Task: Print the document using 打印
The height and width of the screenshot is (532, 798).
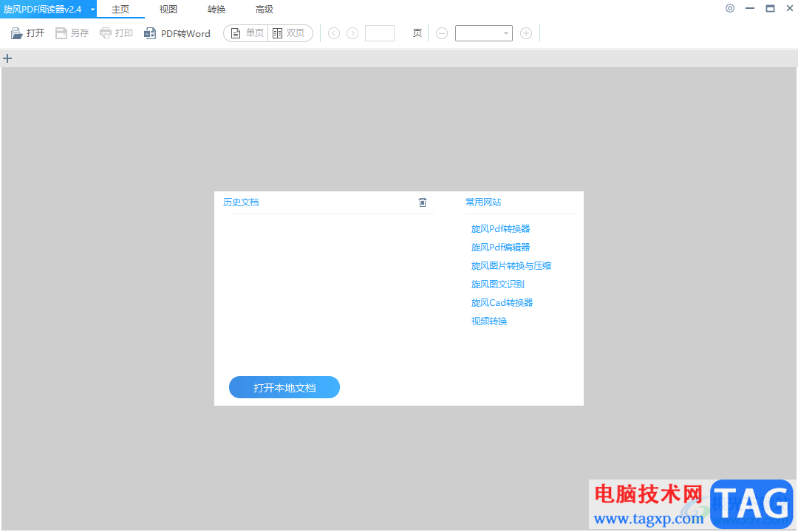Action: [117, 33]
